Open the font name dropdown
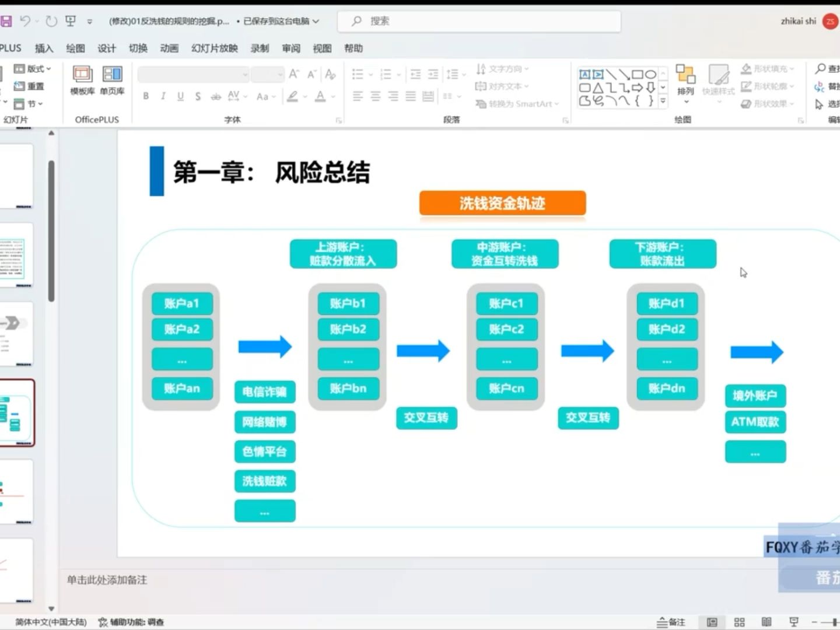 (245, 75)
